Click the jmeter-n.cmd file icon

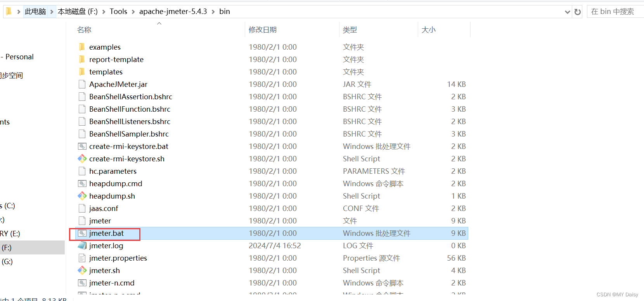point(82,283)
